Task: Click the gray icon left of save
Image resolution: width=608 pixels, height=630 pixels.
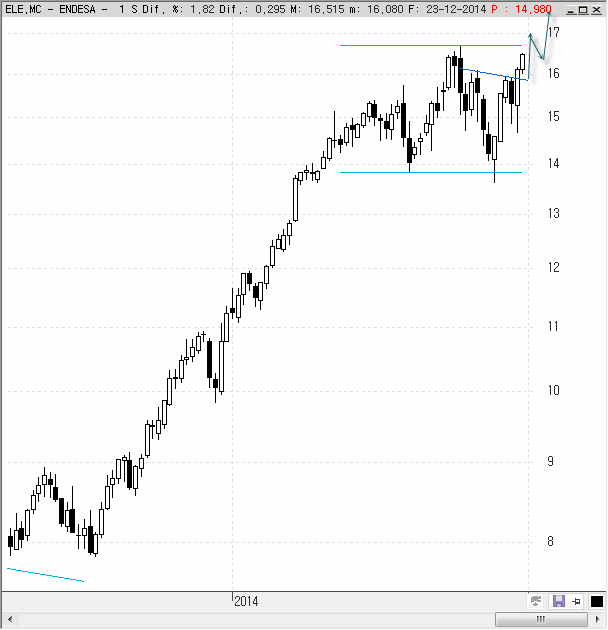Action: pos(536,601)
